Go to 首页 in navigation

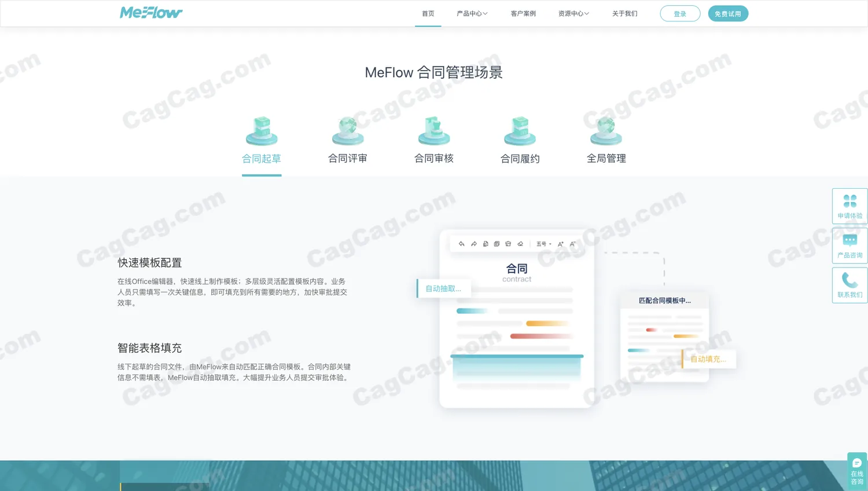click(428, 13)
